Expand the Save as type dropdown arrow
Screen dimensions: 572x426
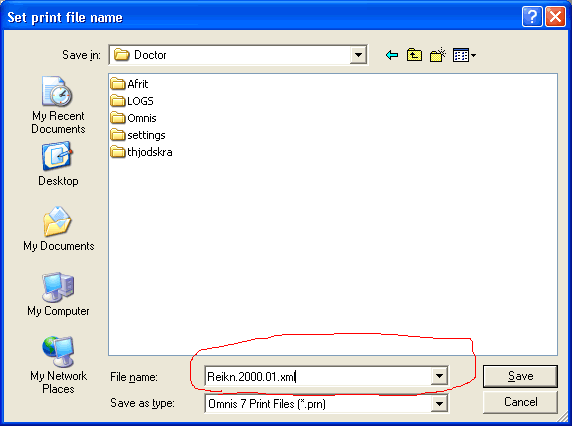(x=439, y=404)
